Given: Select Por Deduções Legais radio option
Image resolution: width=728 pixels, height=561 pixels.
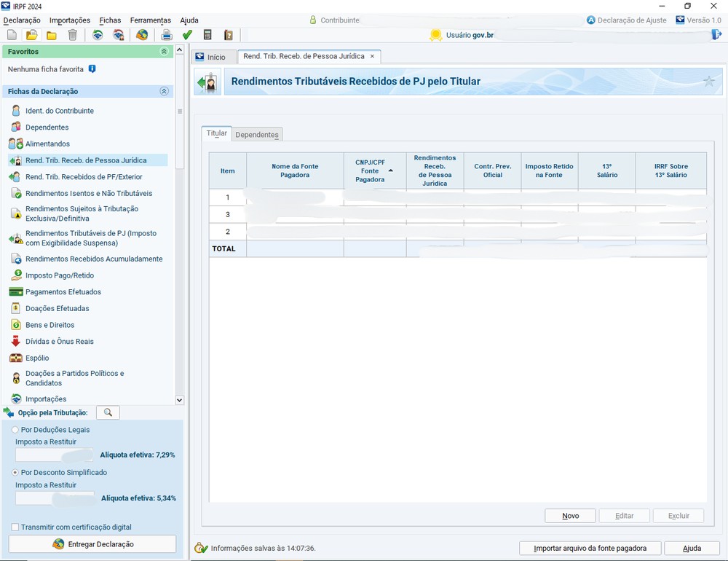Looking at the screenshot, I should 16,430.
